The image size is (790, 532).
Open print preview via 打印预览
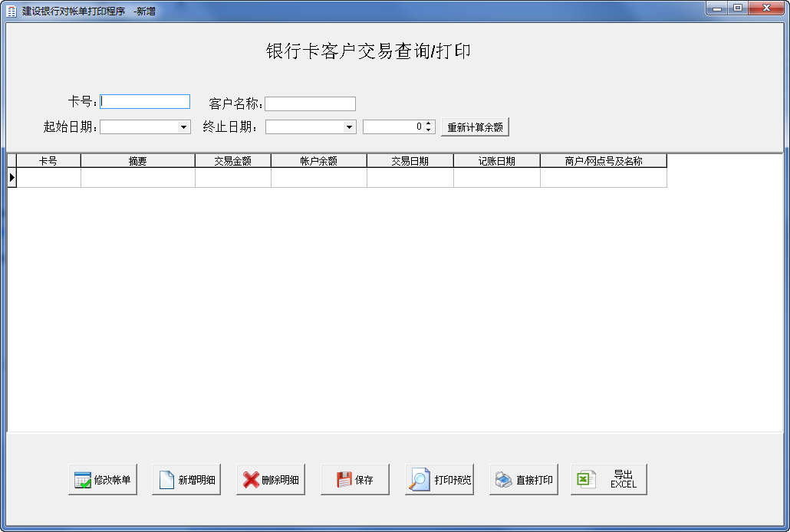pyautogui.click(x=439, y=480)
